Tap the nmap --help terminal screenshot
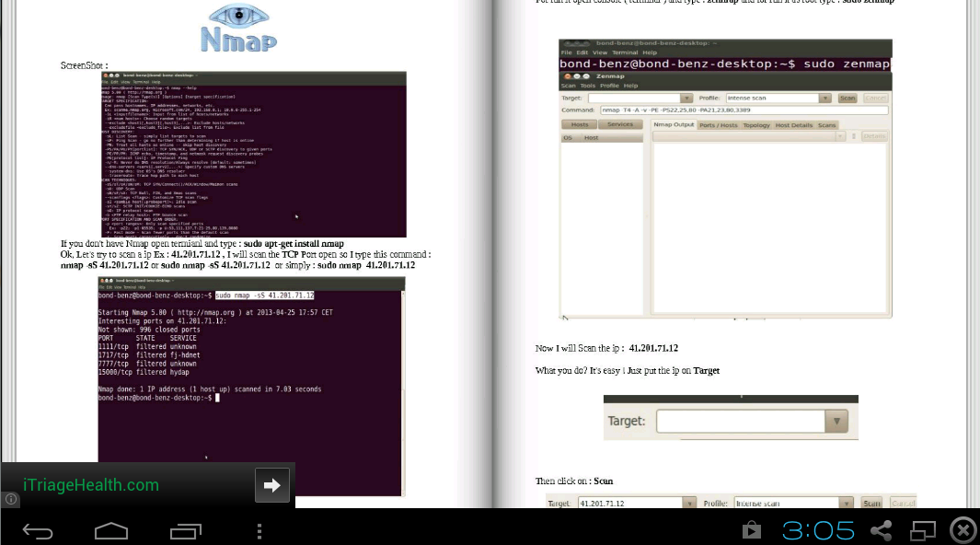The image size is (980, 545). [x=254, y=155]
